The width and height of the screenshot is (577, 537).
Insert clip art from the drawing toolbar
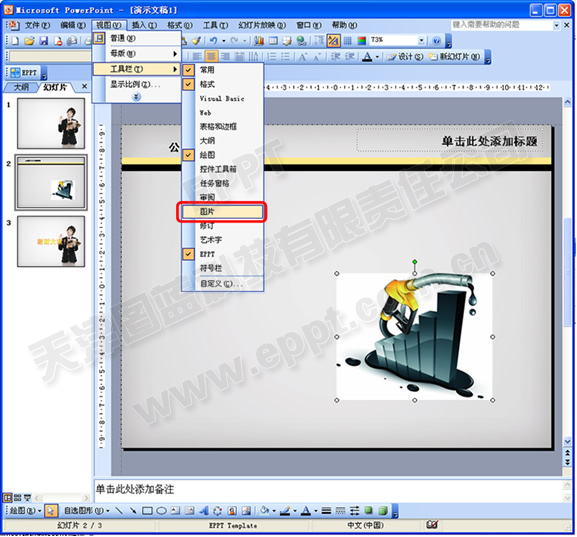click(x=232, y=511)
